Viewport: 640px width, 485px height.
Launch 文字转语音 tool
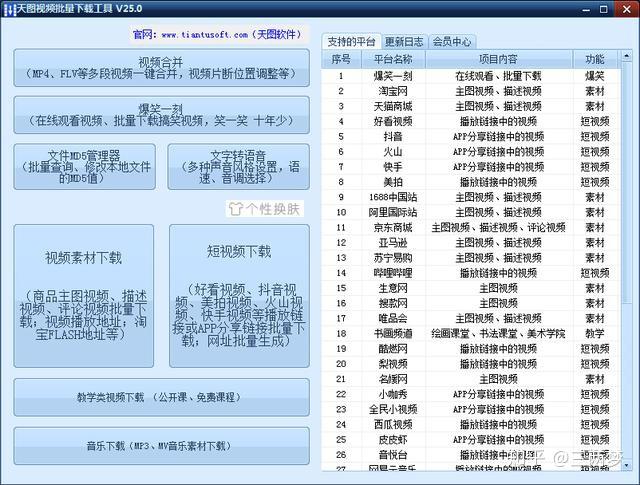(x=239, y=167)
